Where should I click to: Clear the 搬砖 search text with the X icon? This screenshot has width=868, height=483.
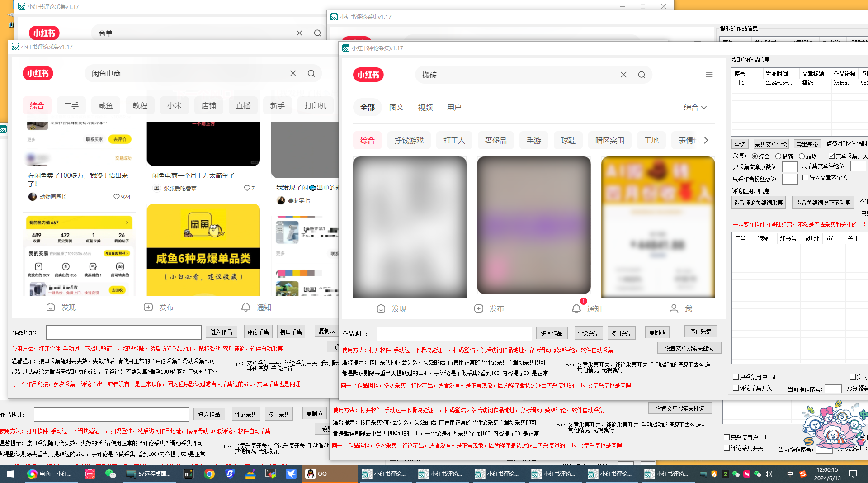[623, 75]
